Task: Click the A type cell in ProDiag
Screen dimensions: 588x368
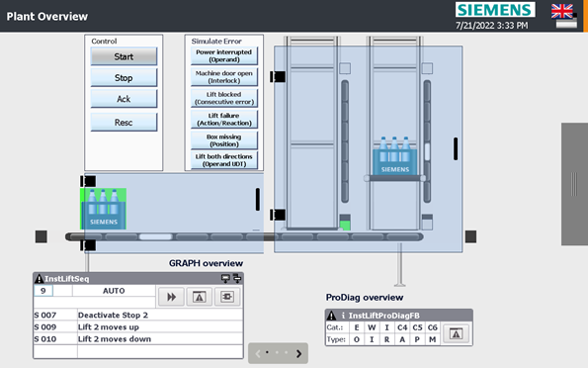Action: point(402,339)
